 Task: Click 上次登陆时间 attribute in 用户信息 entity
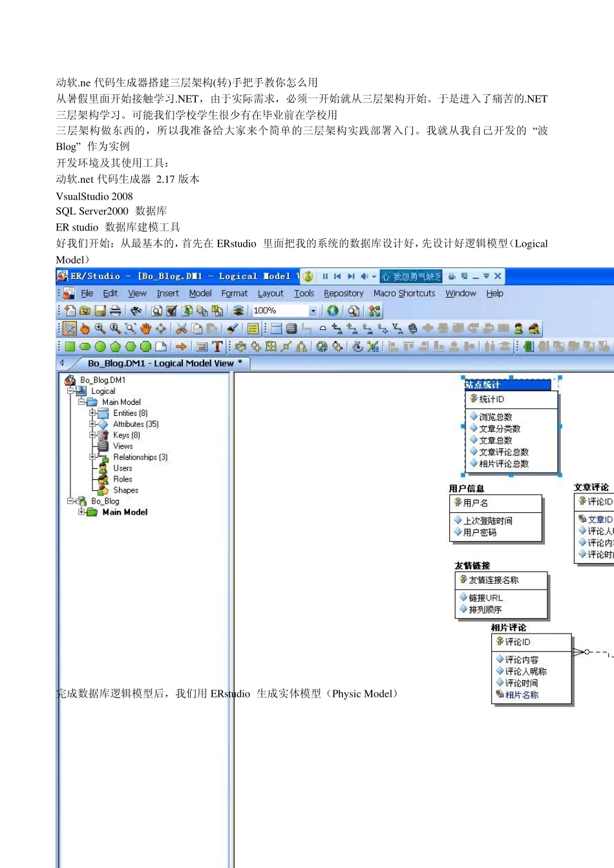pos(488,521)
